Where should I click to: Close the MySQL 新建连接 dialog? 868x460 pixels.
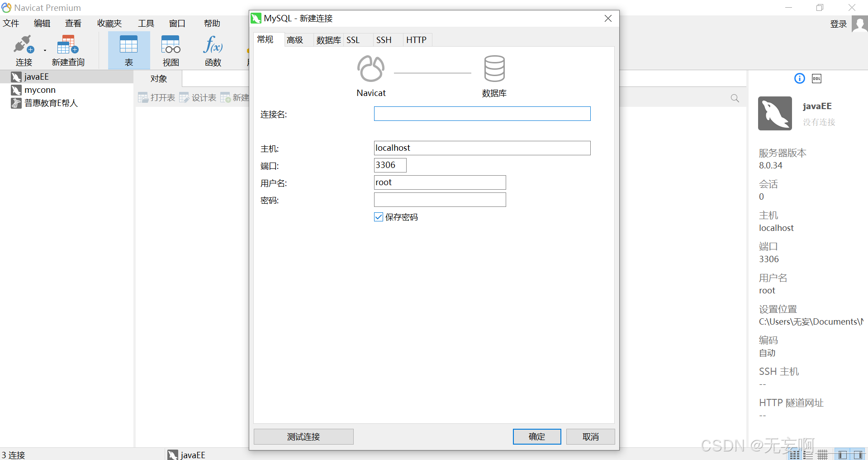pyautogui.click(x=608, y=18)
